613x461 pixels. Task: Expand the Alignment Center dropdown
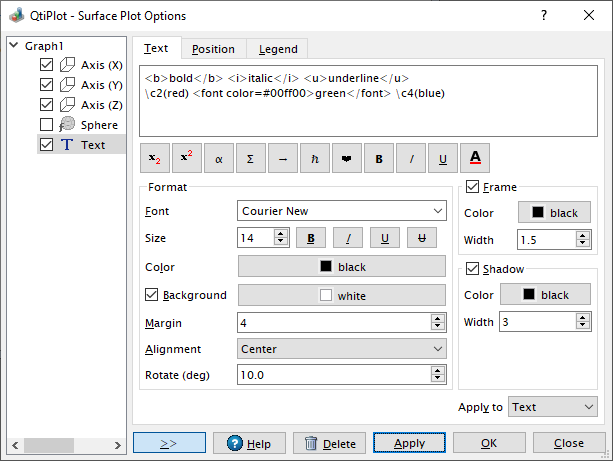(x=342, y=349)
